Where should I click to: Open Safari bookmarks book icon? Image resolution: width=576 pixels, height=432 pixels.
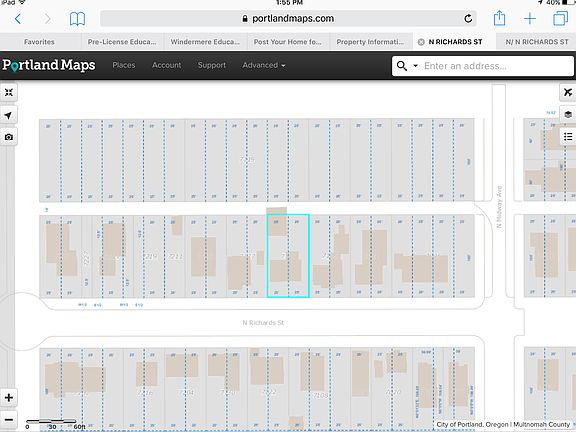pos(77,19)
